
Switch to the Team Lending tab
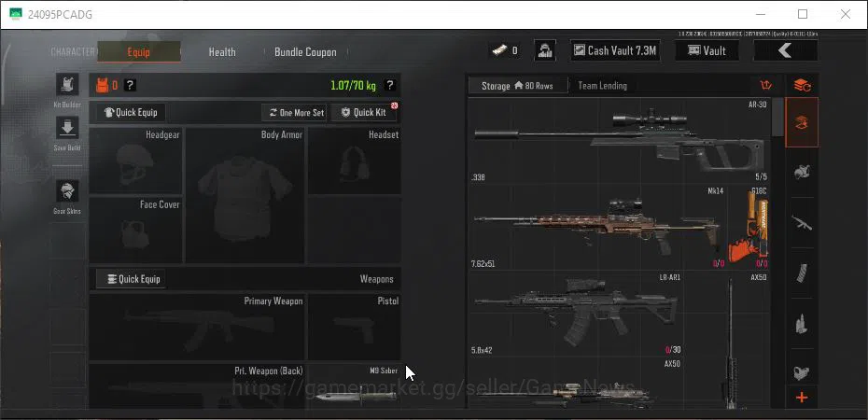click(602, 86)
